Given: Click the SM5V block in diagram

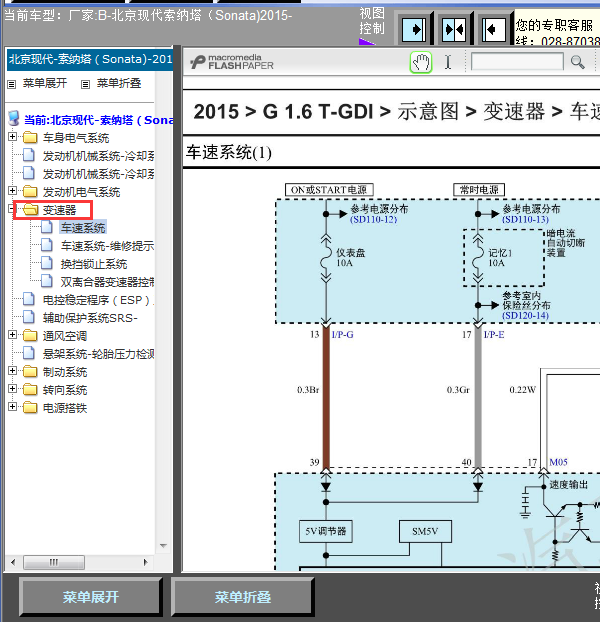Looking at the screenshot, I should 425,531.
